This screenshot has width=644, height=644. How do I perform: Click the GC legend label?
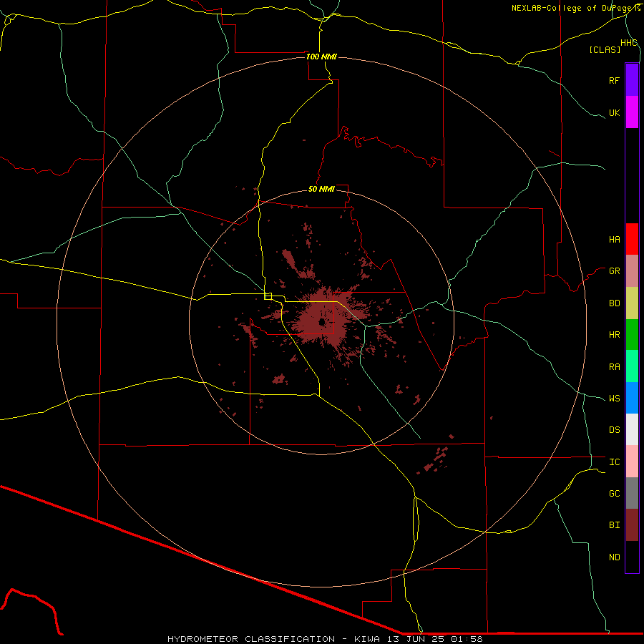coord(614,494)
